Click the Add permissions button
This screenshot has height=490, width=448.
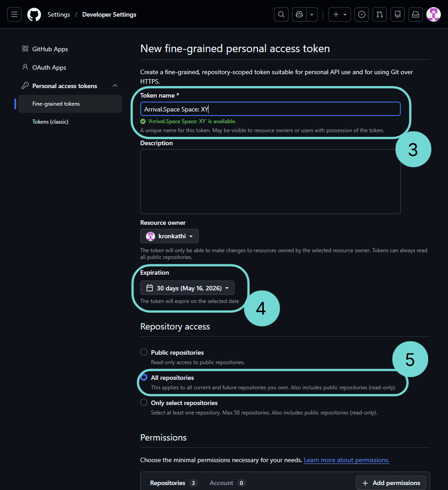point(391,483)
